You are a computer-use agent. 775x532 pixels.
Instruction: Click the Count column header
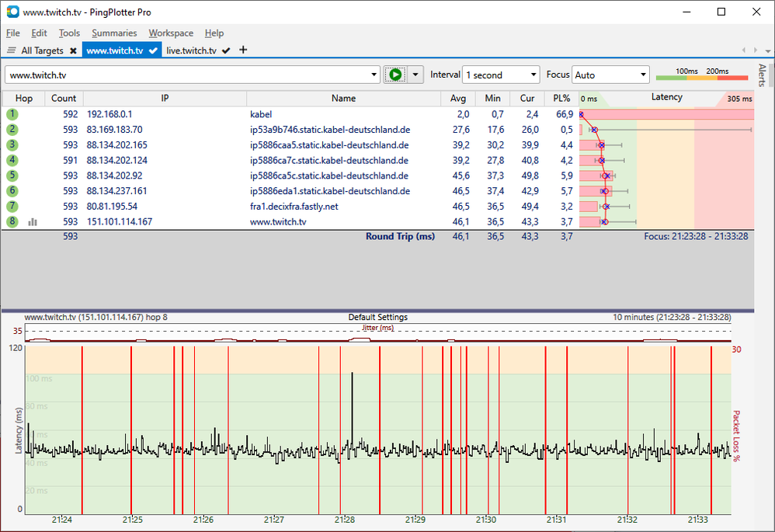pos(64,99)
